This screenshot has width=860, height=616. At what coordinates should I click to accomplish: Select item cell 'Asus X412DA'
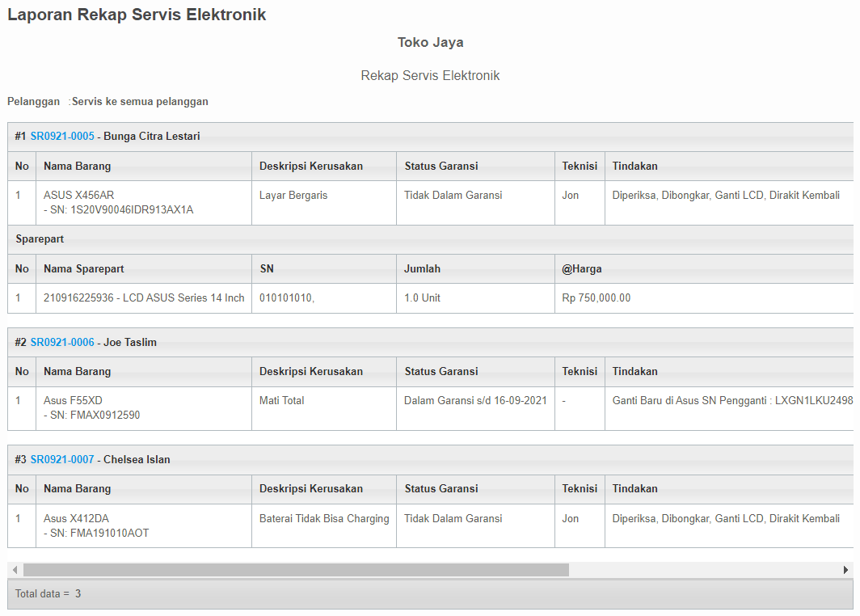[x=76, y=518]
